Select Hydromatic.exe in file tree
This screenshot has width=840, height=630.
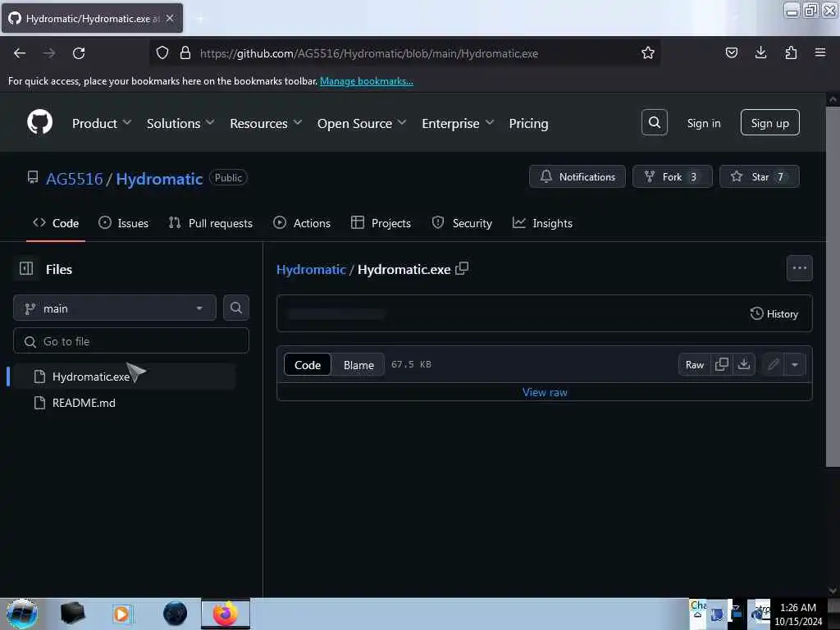tap(125, 377)
